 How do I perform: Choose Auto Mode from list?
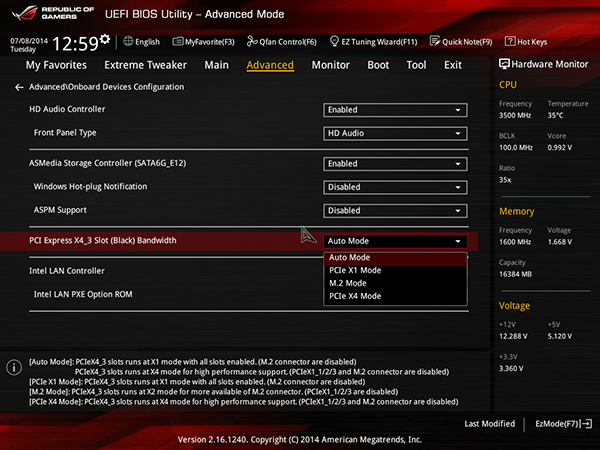click(395, 258)
